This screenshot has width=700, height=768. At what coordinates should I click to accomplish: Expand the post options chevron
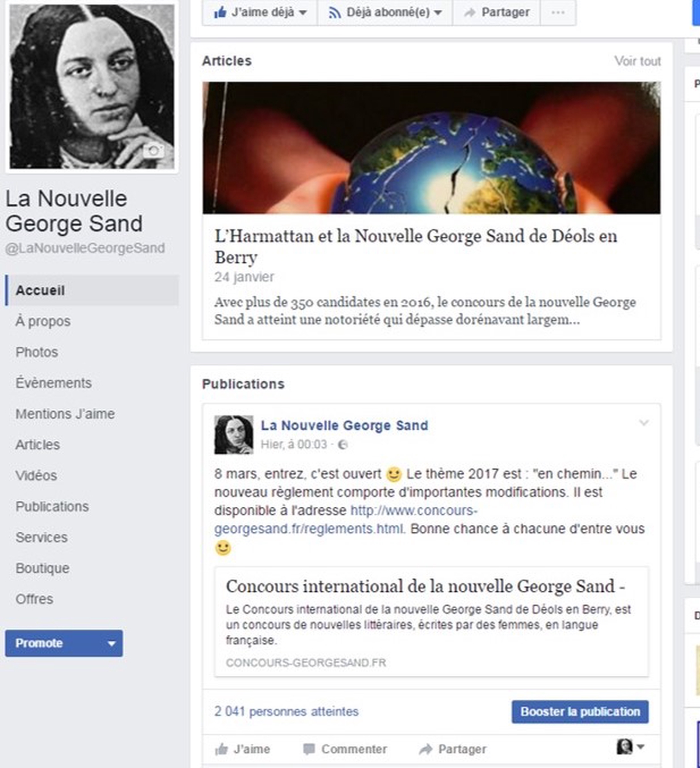point(643,423)
